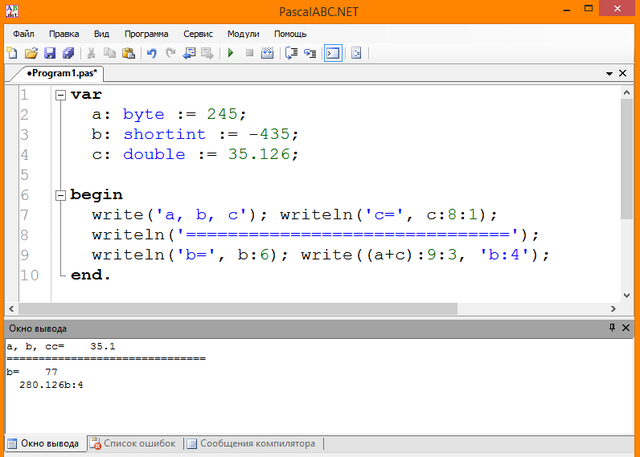Click the string 'b:4' in line 9

[x=505, y=255]
